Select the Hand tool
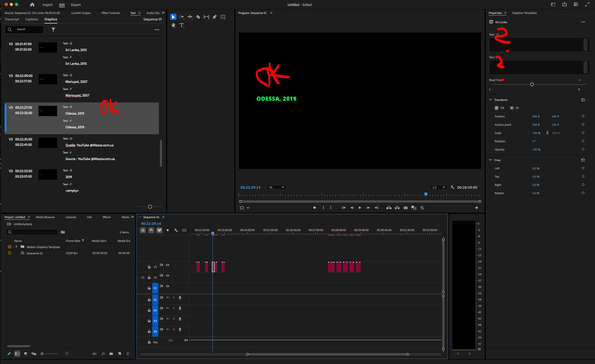Viewport: 595px width, 364px height. pyautogui.click(x=173, y=25)
